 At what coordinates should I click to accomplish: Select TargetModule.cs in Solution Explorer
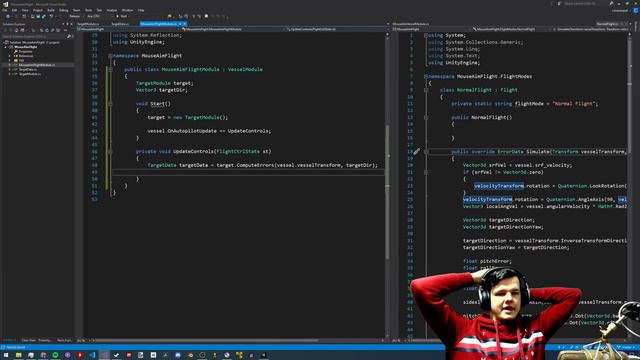(x=30, y=74)
